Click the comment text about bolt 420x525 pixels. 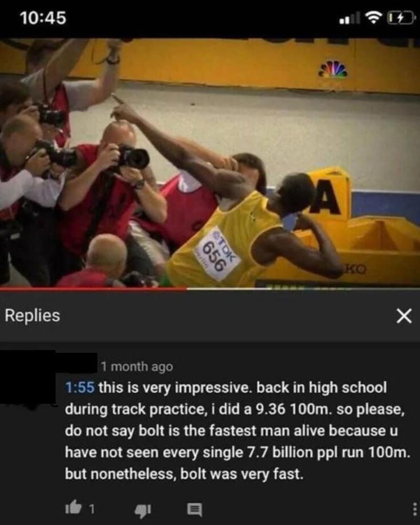(237, 430)
